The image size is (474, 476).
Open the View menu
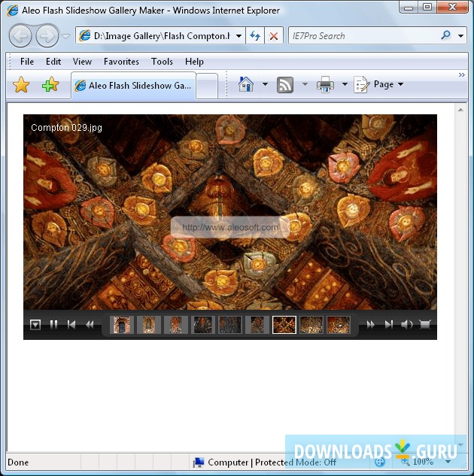tap(82, 62)
